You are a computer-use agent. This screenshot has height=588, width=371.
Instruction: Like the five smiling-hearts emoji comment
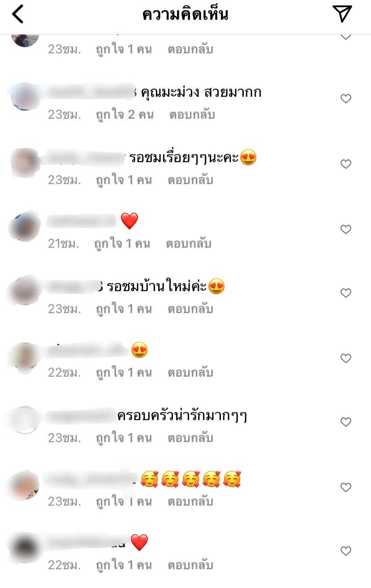(x=345, y=487)
